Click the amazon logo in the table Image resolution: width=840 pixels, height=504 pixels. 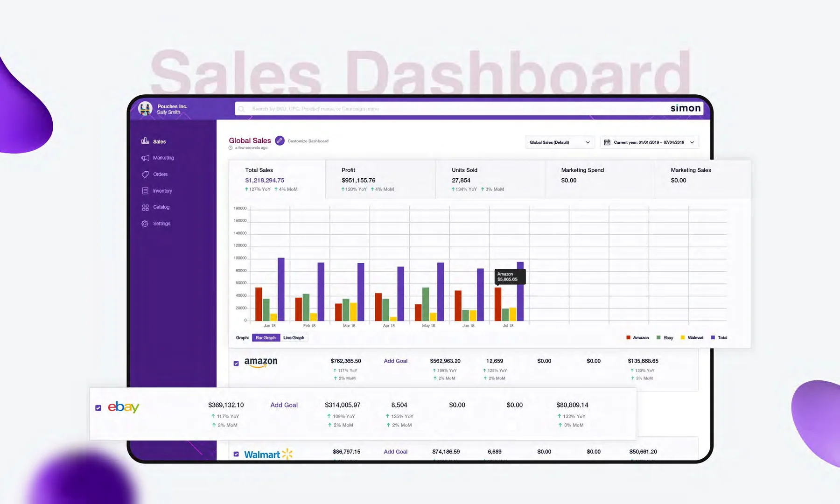261,363
